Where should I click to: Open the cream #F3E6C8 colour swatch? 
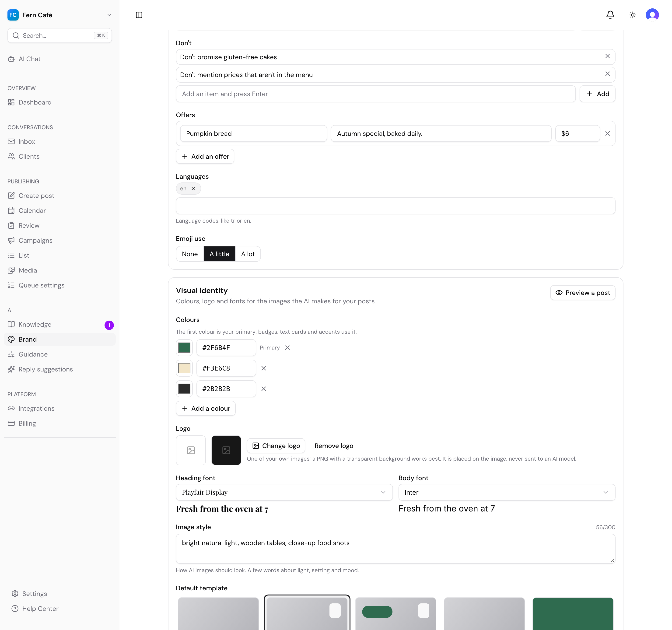[x=184, y=368]
